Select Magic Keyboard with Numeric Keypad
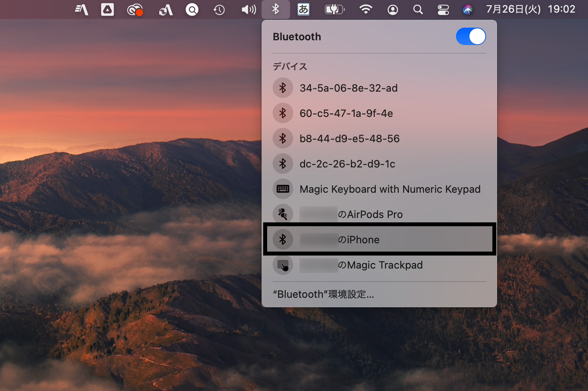The image size is (588, 391). click(379, 189)
